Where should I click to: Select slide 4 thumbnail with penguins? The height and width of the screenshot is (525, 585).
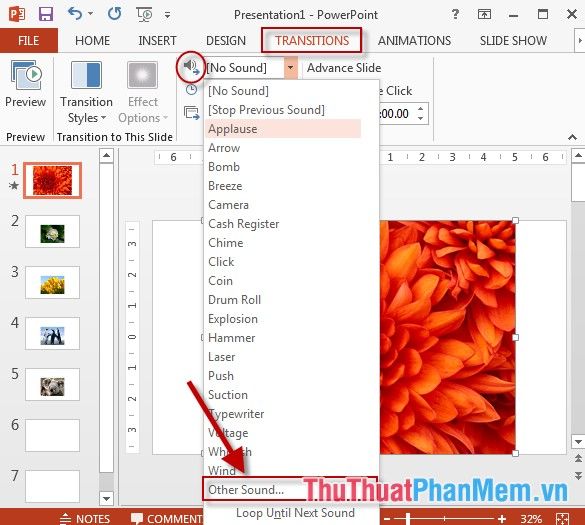pyautogui.click(x=52, y=334)
